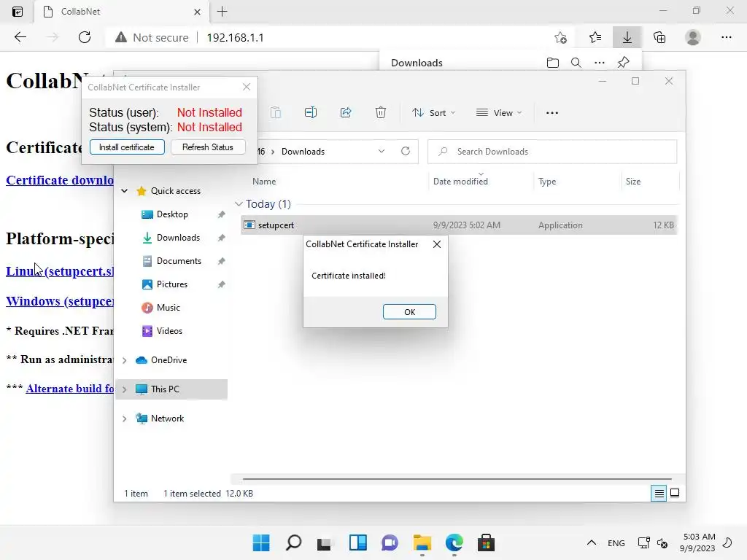Add this page to favorites star icon
This screenshot has width=747, height=560.
pyautogui.click(x=561, y=38)
